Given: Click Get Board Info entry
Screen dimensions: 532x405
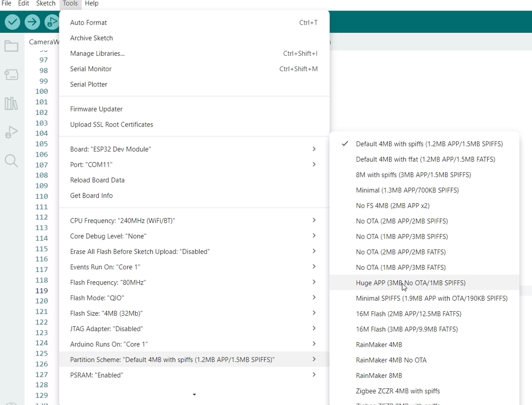Looking at the screenshot, I should pyautogui.click(x=91, y=195).
